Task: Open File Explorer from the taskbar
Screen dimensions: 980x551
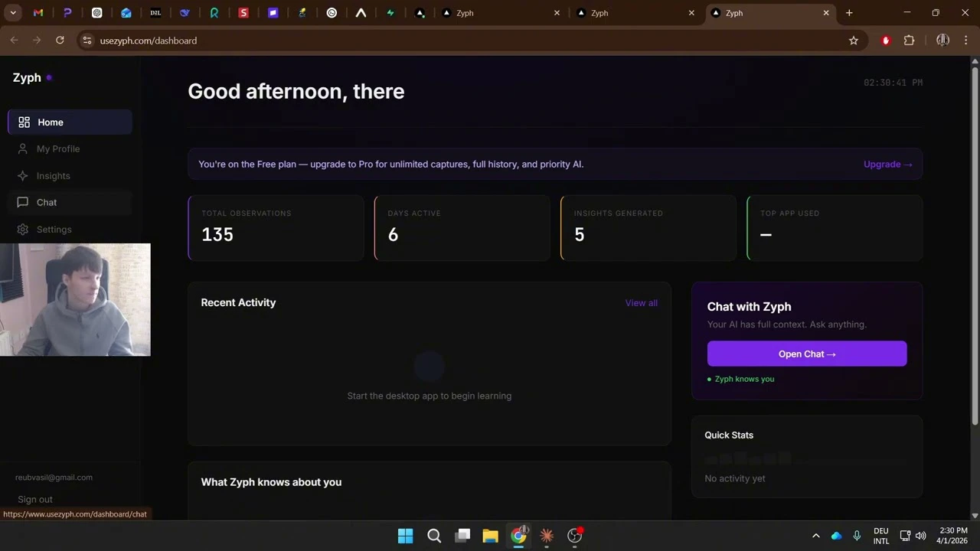Action: click(491, 536)
